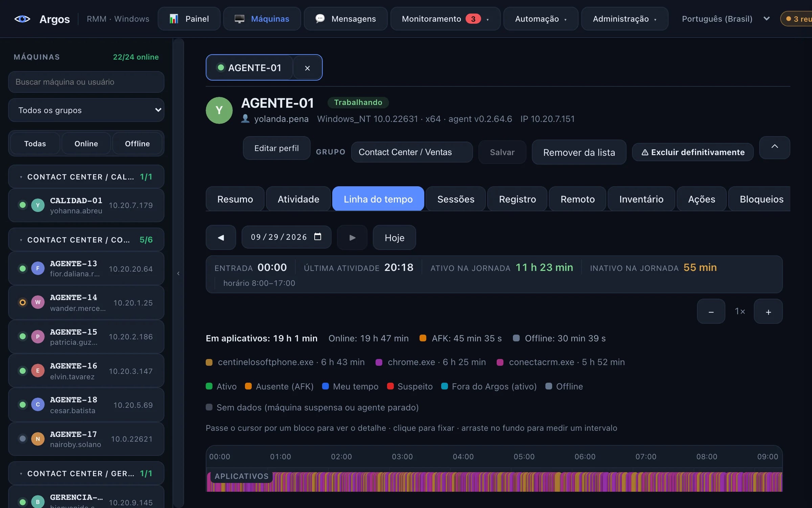
Task: Select the Online filter
Action: click(x=86, y=144)
